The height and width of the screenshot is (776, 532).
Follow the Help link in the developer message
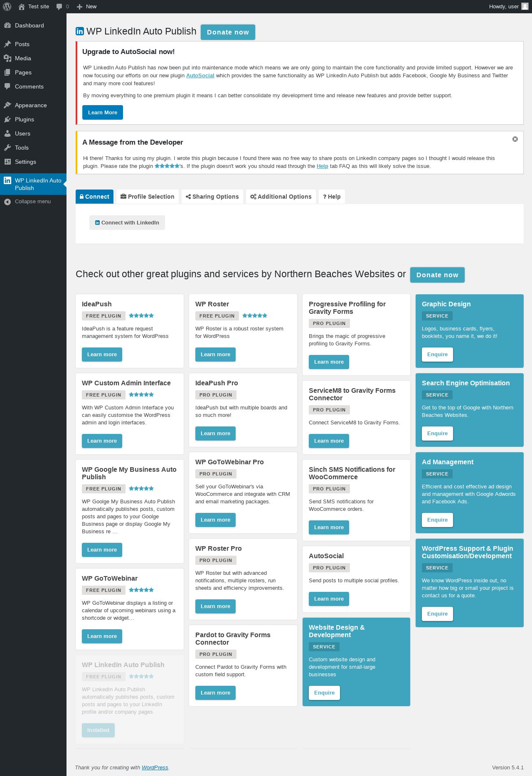coord(323,166)
